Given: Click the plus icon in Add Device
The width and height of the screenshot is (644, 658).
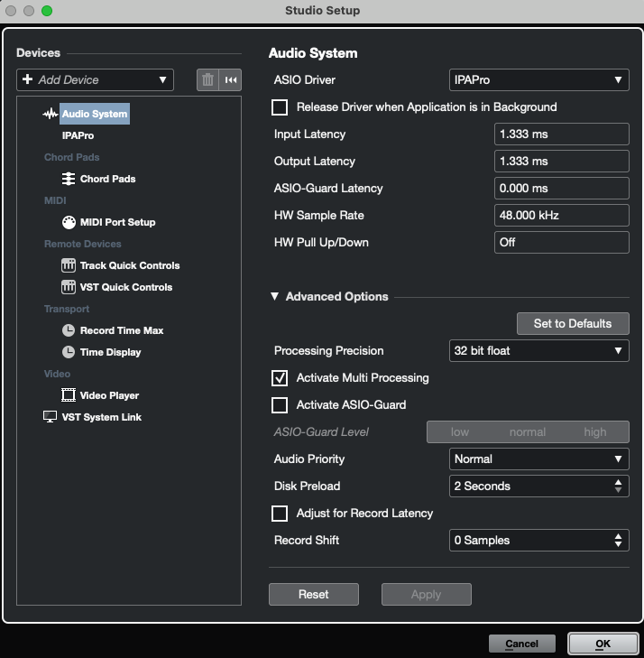Looking at the screenshot, I should point(28,79).
